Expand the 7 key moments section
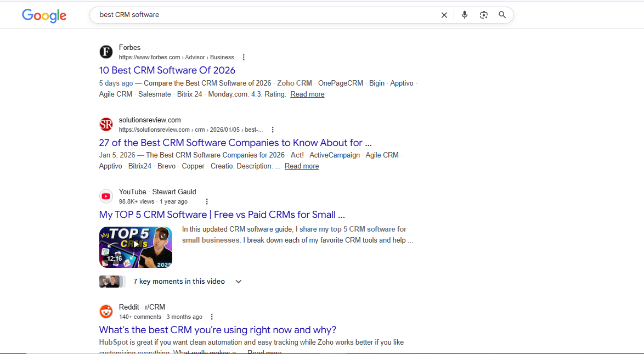Screen dimensions: 644x354 coord(238,281)
